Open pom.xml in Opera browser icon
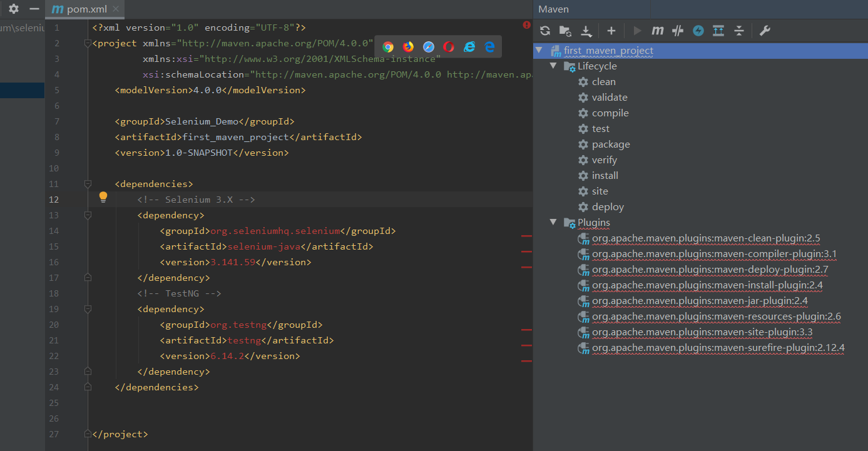 pyautogui.click(x=449, y=47)
